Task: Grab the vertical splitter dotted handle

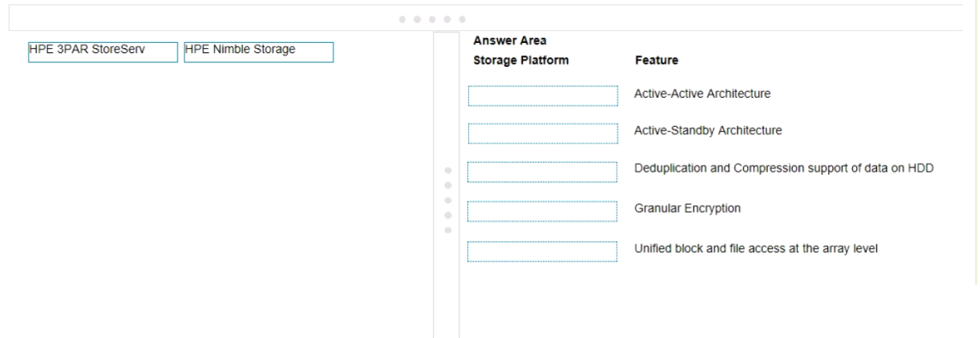Action: [x=447, y=200]
